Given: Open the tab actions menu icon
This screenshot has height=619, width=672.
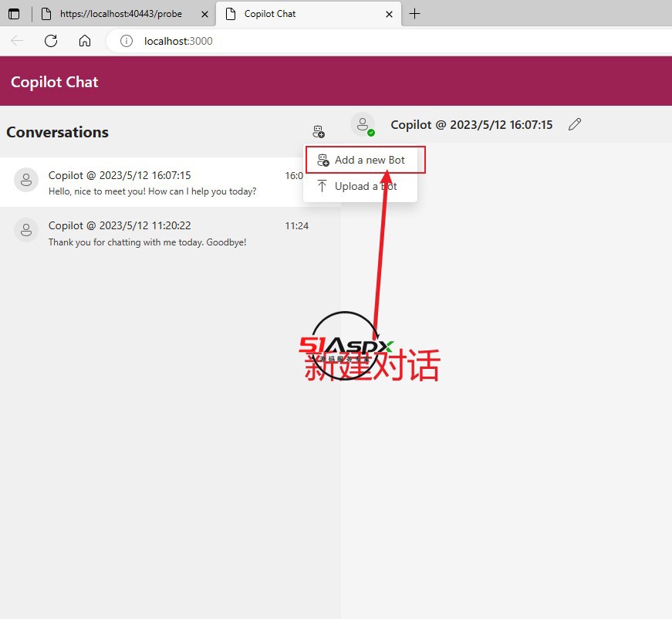Looking at the screenshot, I should 14,14.
